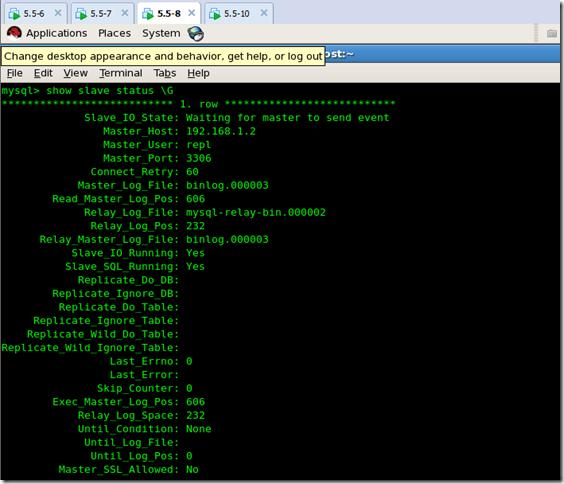
Task: Click the Connect_Retry value 60
Action: coord(192,172)
